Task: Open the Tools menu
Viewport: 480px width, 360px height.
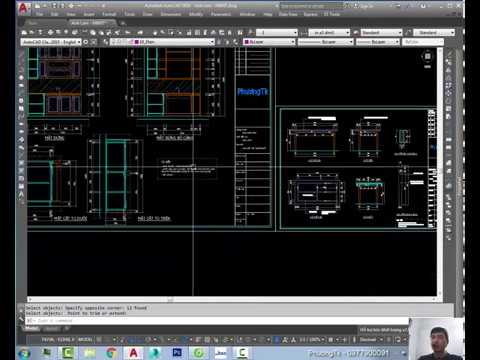Action: (129, 14)
